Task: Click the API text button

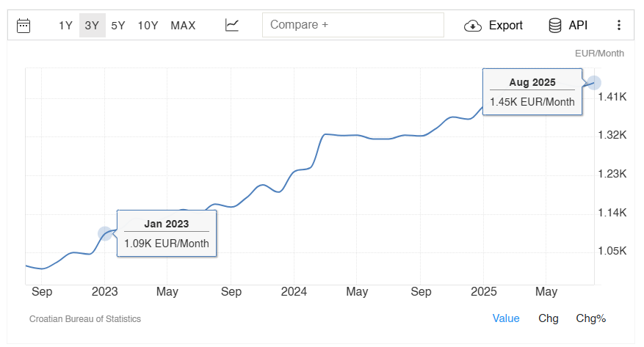Action: (x=578, y=26)
